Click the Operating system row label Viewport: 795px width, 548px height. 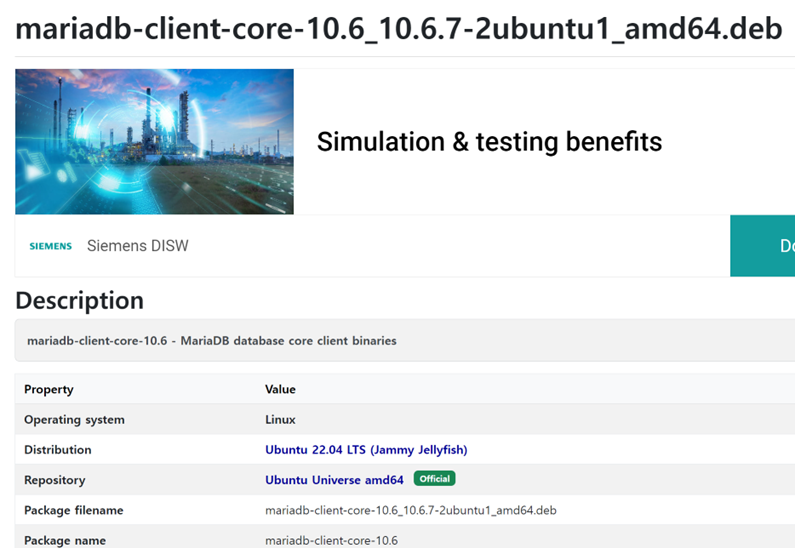pyautogui.click(x=74, y=420)
